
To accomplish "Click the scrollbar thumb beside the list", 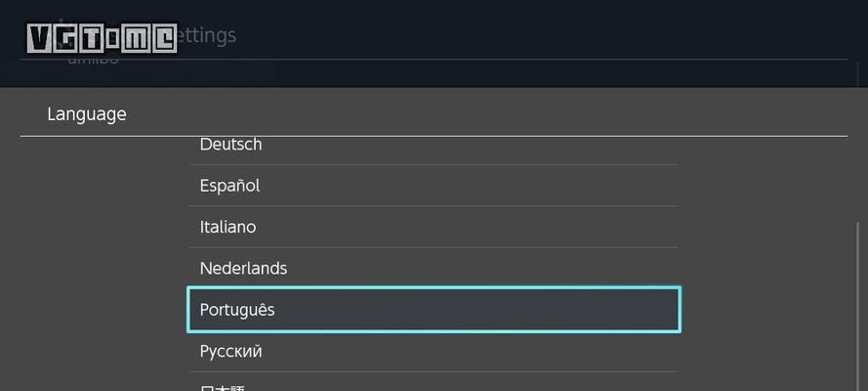I will [857, 306].
